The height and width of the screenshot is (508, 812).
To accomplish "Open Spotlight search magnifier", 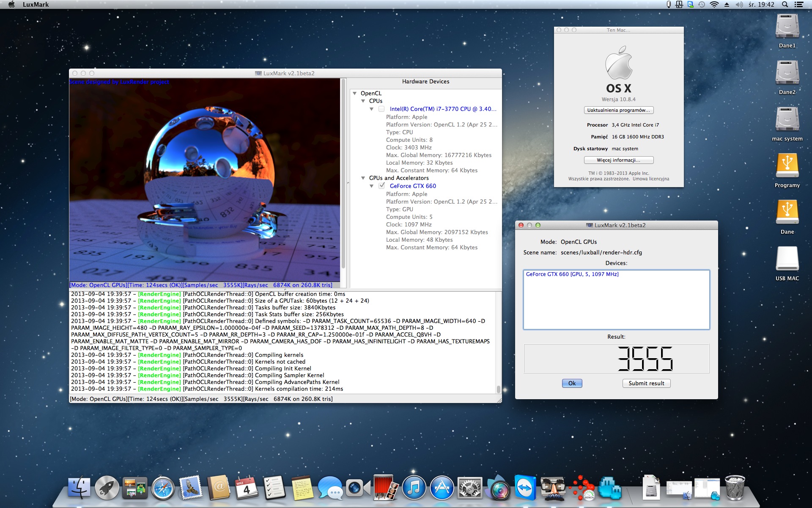I will (x=785, y=5).
